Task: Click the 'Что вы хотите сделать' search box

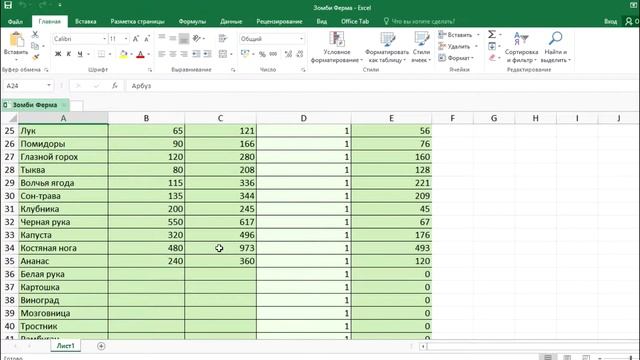Action: point(423,21)
